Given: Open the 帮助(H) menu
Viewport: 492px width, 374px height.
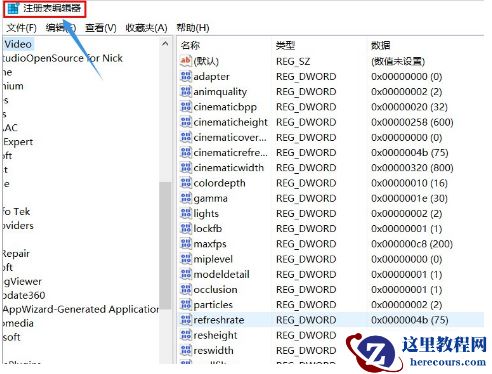Looking at the screenshot, I should click(193, 28).
